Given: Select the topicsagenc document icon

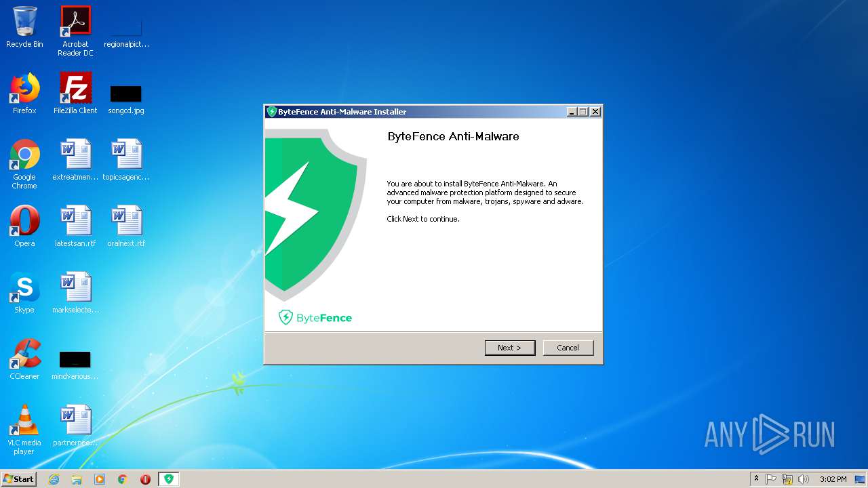Looking at the screenshot, I should [x=126, y=160].
